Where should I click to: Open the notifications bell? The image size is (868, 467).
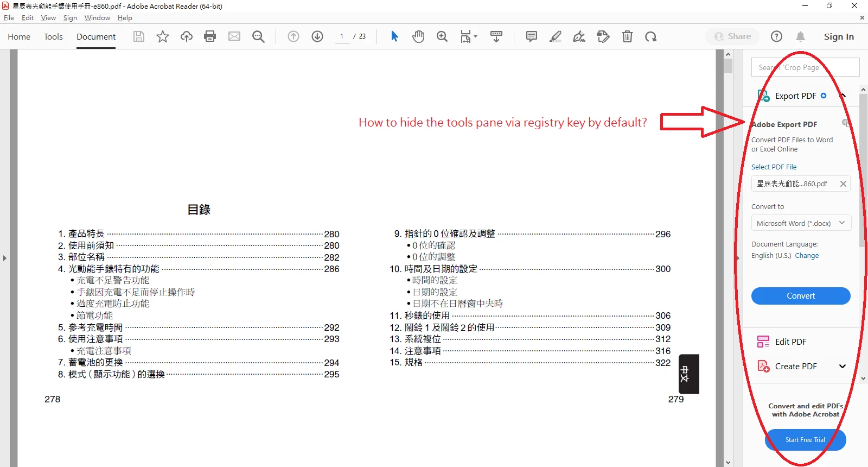pyautogui.click(x=800, y=36)
